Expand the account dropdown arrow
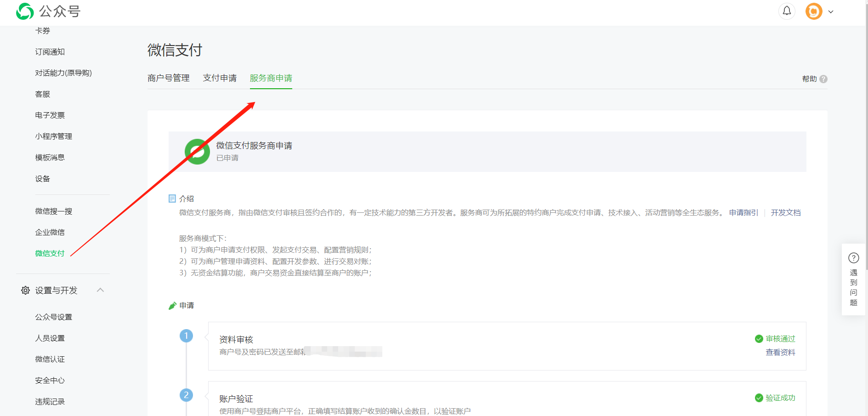The height and width of the screenshot is (416, 868). 831,12
